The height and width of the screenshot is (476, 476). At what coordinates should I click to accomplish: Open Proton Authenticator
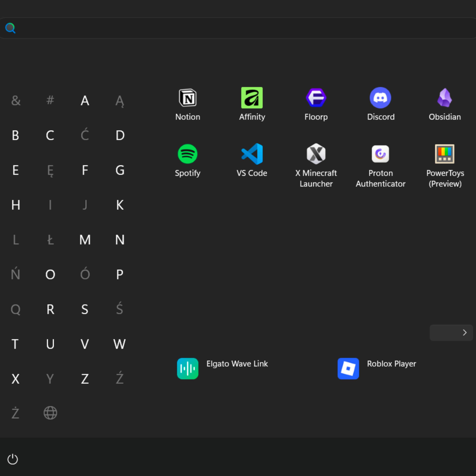(x=380, y=154)
